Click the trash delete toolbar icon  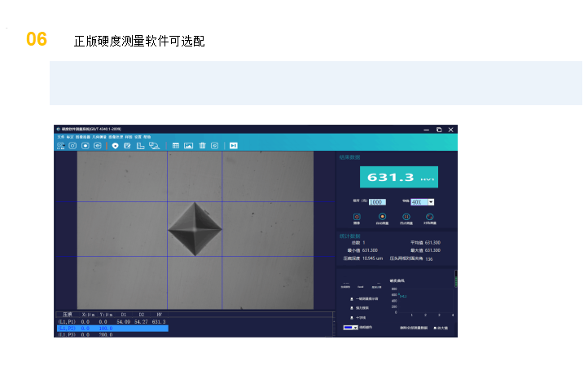point(203,146)
